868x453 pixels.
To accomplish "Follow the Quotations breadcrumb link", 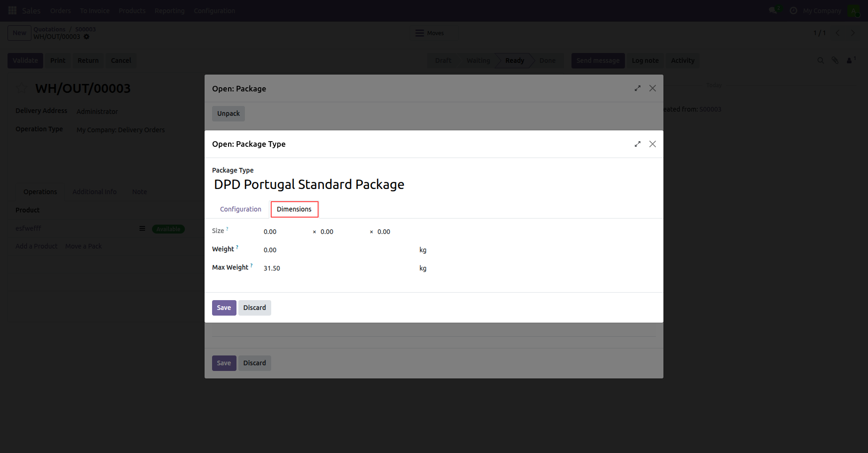I will pos(49,29).
